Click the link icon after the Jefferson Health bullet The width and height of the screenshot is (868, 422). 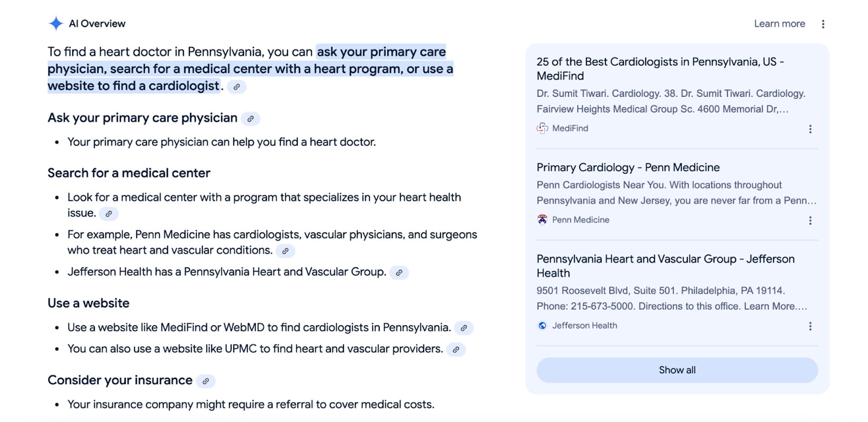[400, 273]
